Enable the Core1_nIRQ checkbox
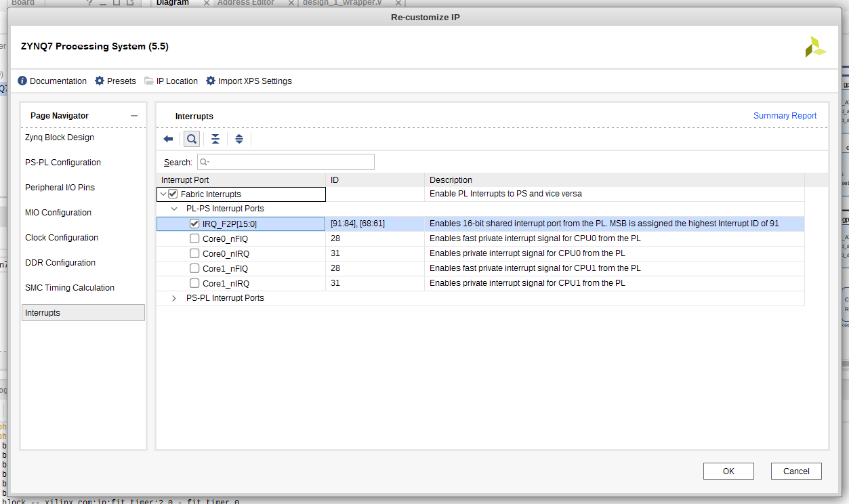The image size is (849, 504). pyautogui.click(x=194, y=283)
